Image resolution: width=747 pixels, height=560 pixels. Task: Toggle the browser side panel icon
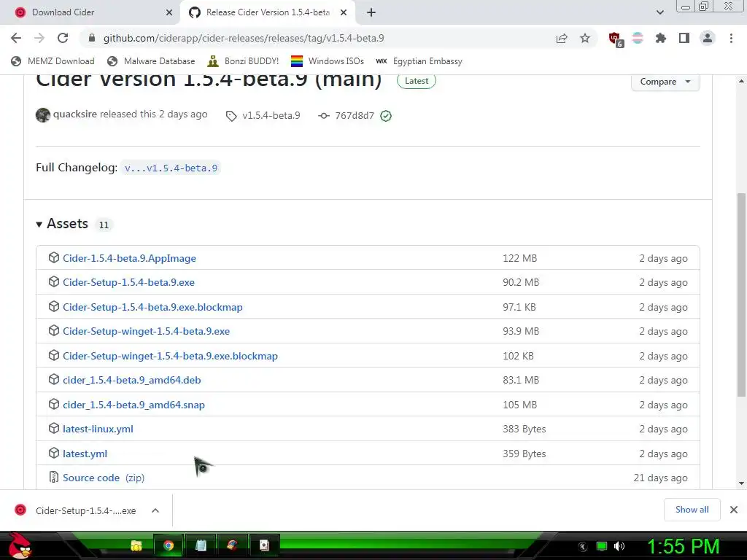tap(684, 38)
